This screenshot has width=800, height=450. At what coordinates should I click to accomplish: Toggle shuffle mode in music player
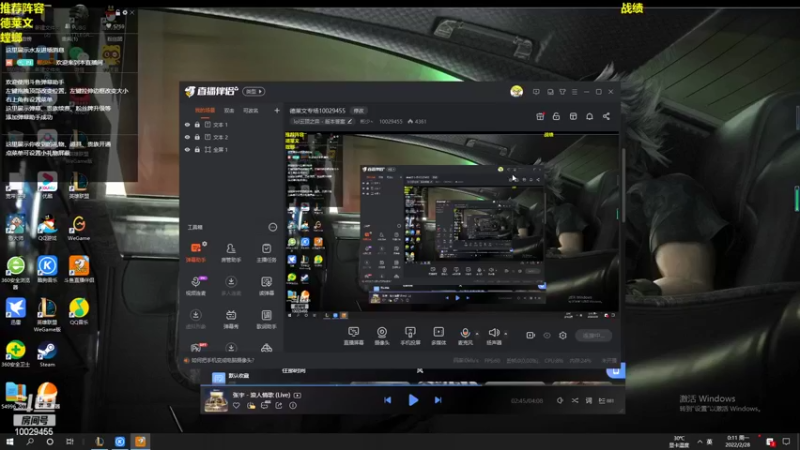pos(575,401)
